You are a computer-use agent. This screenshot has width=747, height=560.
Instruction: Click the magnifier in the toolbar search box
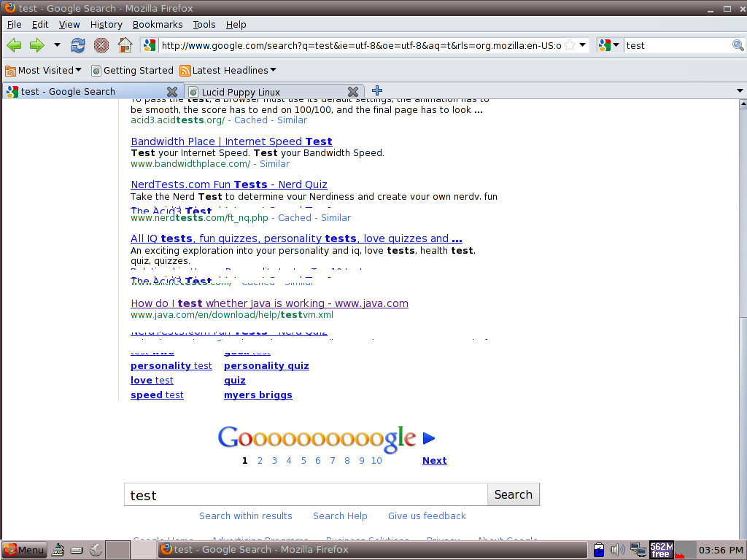(738, 45)
